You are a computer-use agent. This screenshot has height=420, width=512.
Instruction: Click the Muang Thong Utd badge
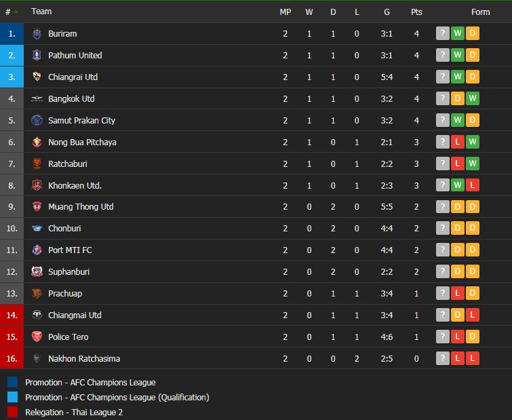click(x=37, y=207)
